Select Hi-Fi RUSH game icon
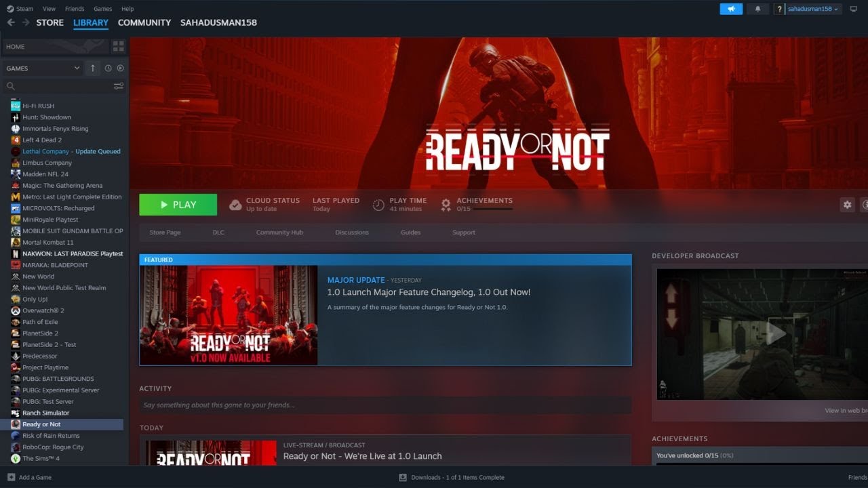868x488 pixels. (x=16, y=106)
